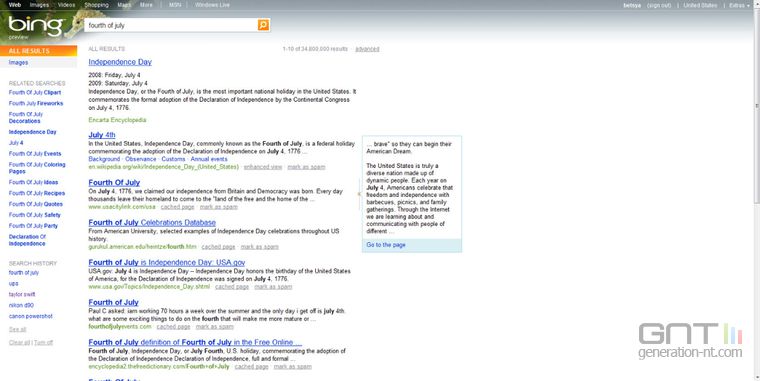The image size is (760, 381).
Task: Click the orange search magnifier button
Action: pos(263,25)
